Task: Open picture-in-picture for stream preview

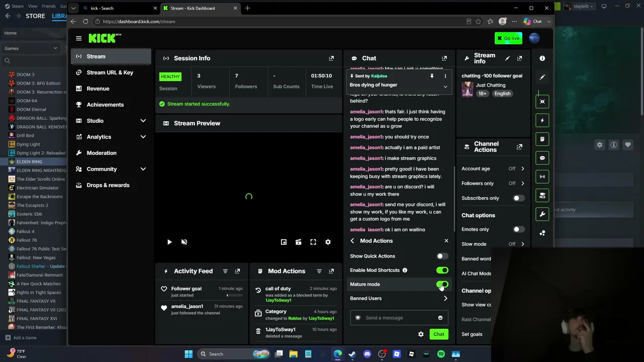Action: 284,242
